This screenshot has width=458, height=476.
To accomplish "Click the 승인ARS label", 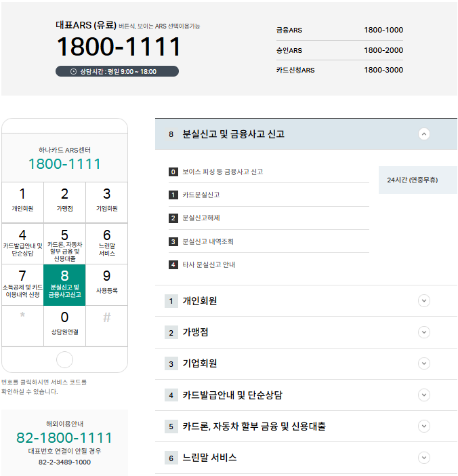I will click(289, 50).
